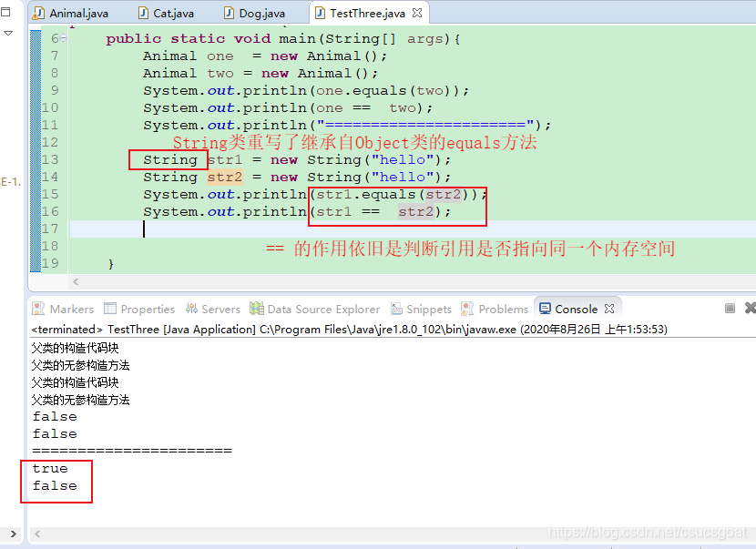Screen dimensions: 756x549
Task: Click the TestThree.java file icon
Action: pyautogui.click(x=320, y=13)
